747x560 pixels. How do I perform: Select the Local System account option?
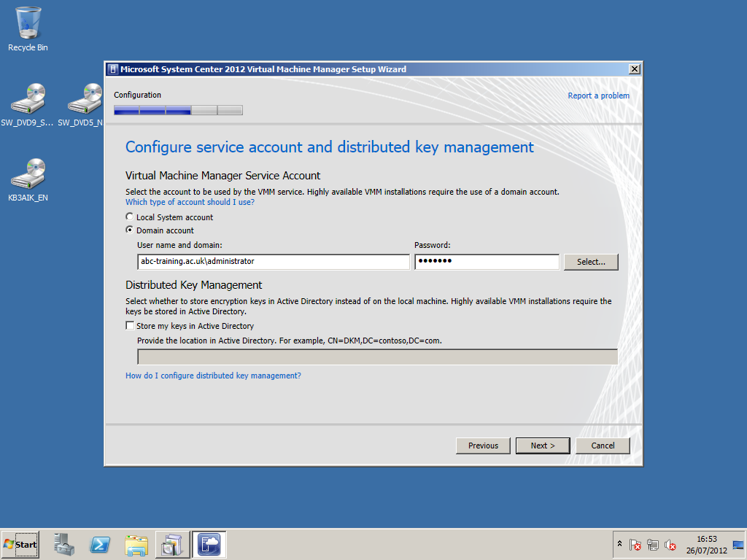[x=130, y=217]
